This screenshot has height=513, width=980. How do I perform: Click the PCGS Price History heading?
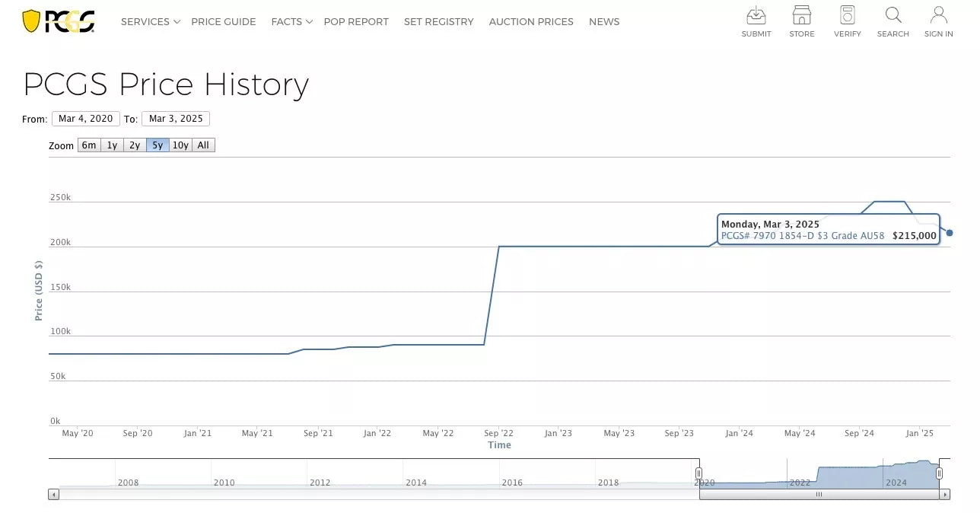point(166,84)
